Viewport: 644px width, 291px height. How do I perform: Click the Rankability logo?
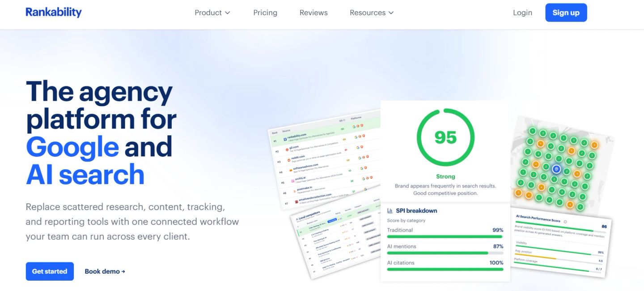pyautogui.click(x=54, y=12)
